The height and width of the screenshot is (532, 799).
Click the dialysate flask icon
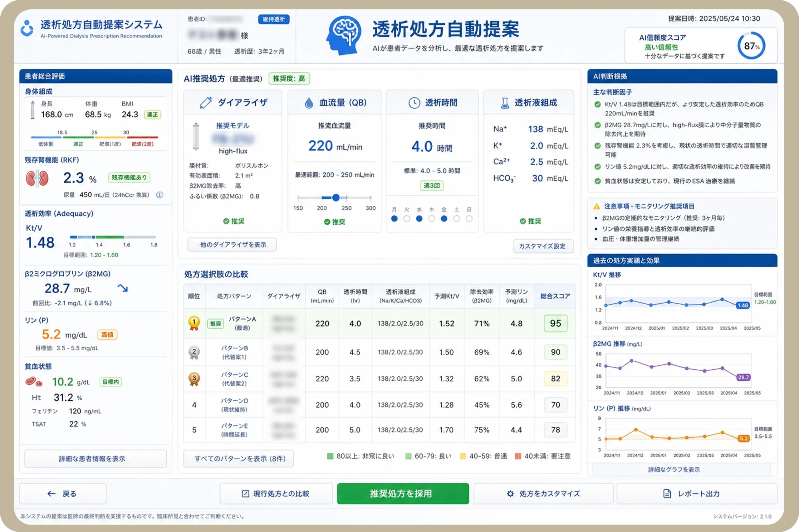point(505,103)
